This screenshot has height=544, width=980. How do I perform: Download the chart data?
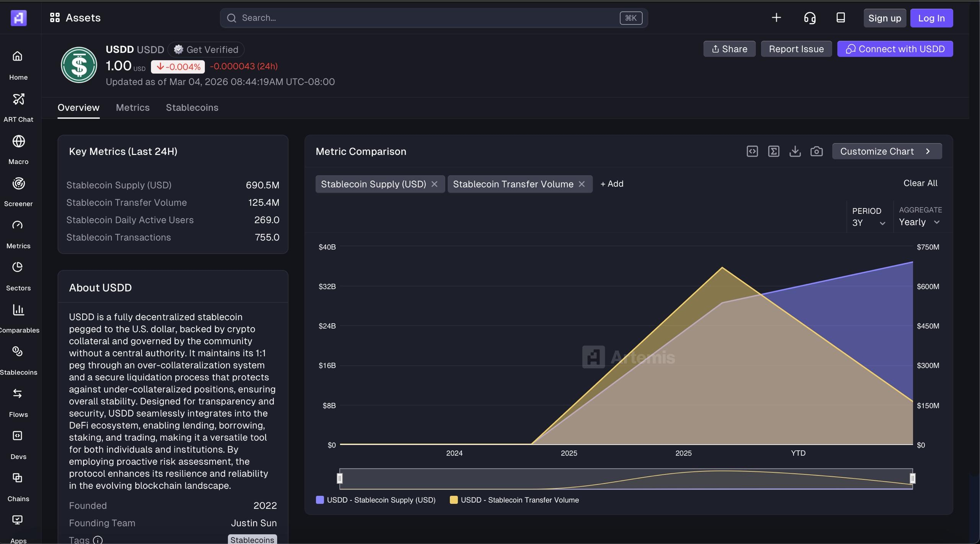pos(795,151)
